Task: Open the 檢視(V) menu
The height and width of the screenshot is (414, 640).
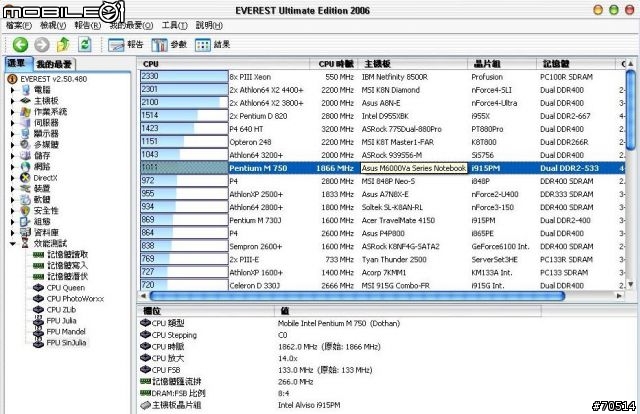Action: 53,25
